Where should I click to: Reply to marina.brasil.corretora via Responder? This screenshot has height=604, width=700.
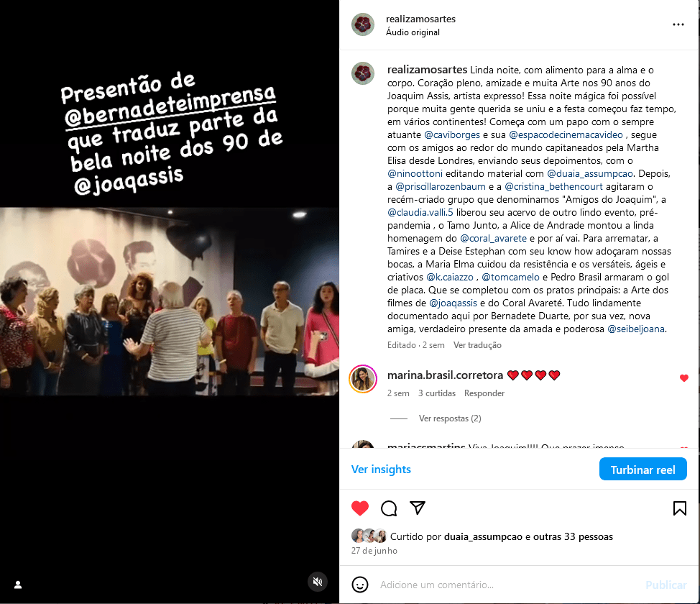click(x=484, y=393)
